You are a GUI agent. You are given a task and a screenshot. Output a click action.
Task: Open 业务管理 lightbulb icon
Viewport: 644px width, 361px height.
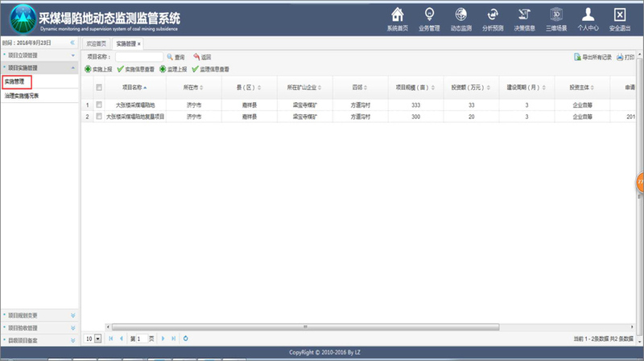coord(429,15)
